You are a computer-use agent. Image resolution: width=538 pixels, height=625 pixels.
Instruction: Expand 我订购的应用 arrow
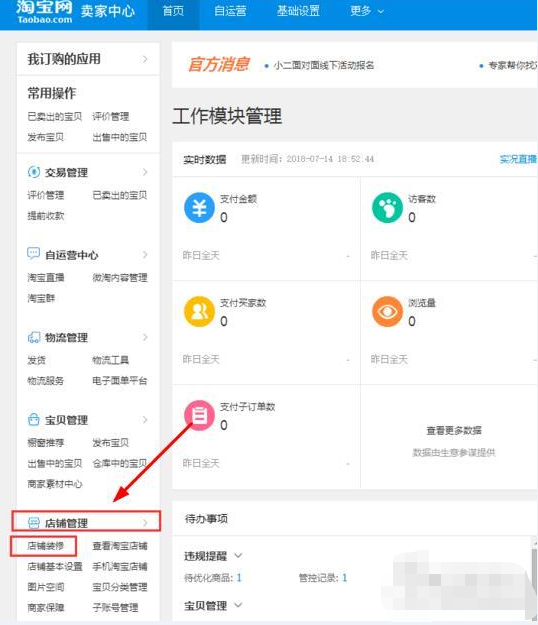tap(145, 59)
